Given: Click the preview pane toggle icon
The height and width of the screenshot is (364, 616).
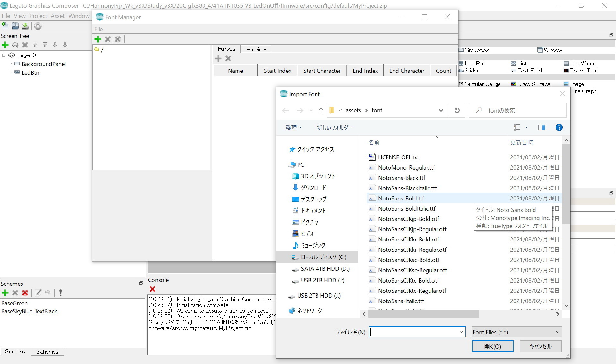Looking at the screenshot, I should click(x=542, y=128).
